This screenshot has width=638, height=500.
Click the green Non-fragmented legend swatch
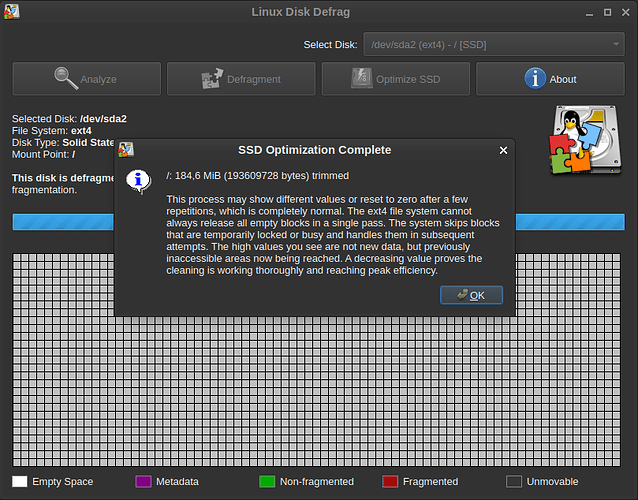267,482
